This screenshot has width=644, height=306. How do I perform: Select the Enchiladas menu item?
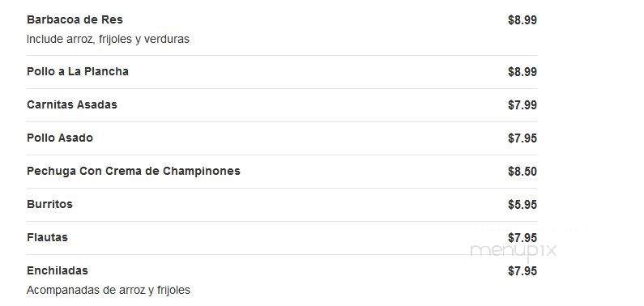click(x=58, y=270)
